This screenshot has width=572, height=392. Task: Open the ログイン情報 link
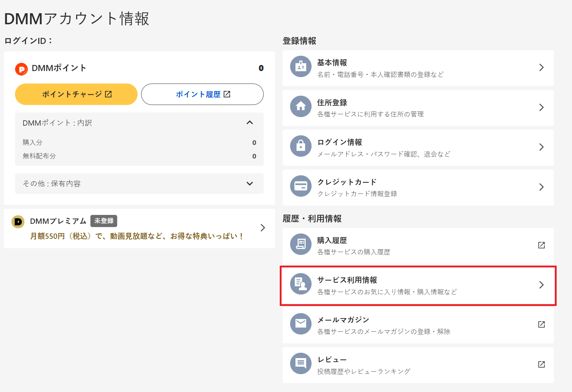pos(418,148)
